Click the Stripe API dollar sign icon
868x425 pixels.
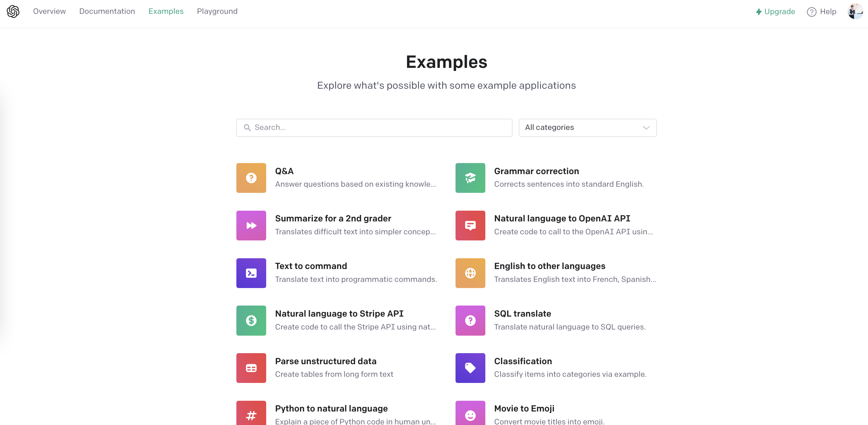point(251,320)
